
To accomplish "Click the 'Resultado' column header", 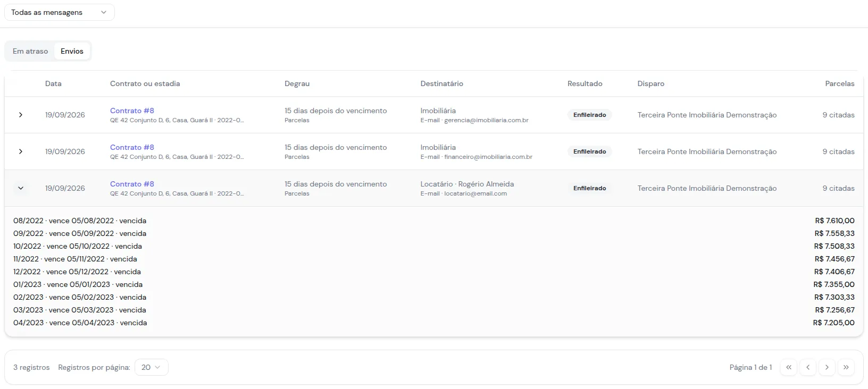I will point(585,83).
